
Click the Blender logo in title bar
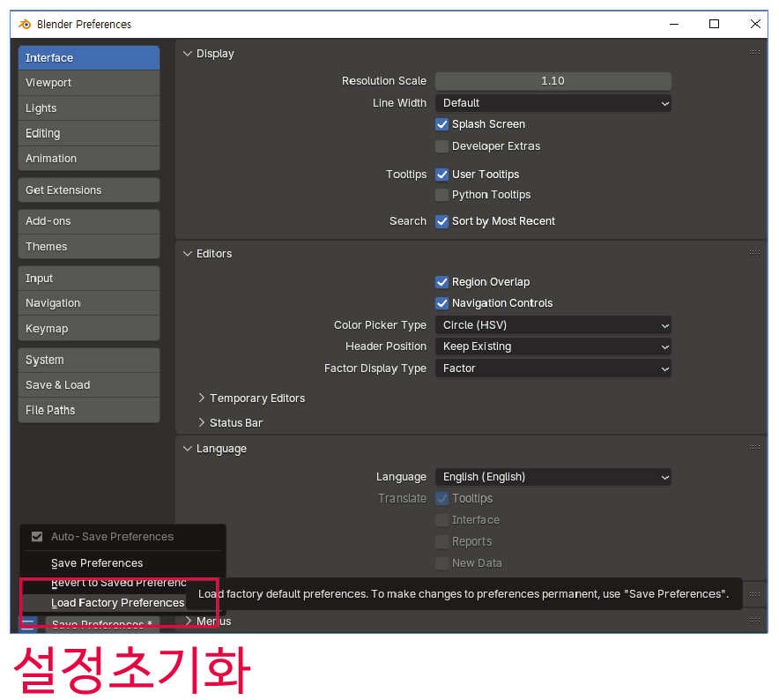25,24
